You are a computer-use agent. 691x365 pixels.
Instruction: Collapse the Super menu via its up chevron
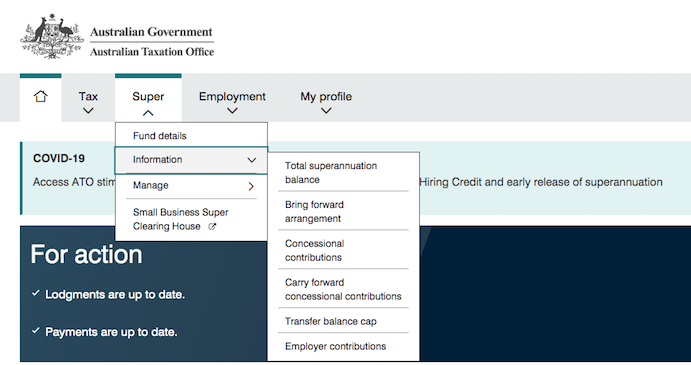click(x=148, y=113)
